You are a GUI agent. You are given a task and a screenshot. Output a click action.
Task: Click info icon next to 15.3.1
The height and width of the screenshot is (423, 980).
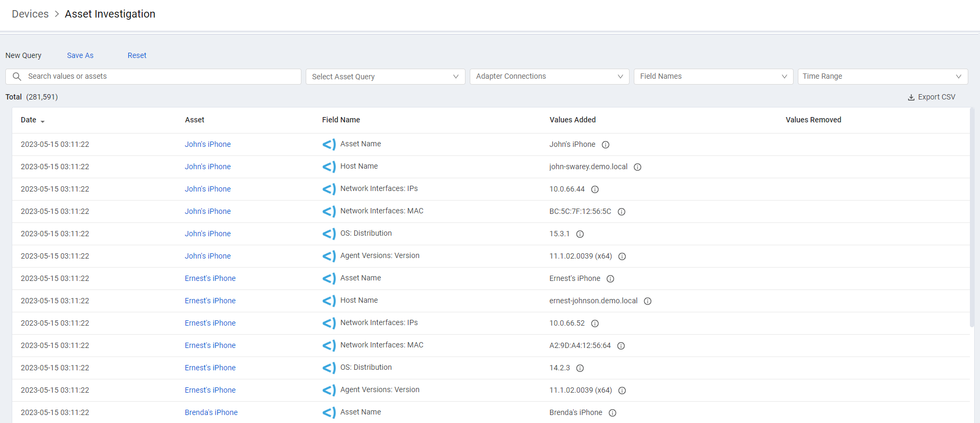[x=580, y=234]
